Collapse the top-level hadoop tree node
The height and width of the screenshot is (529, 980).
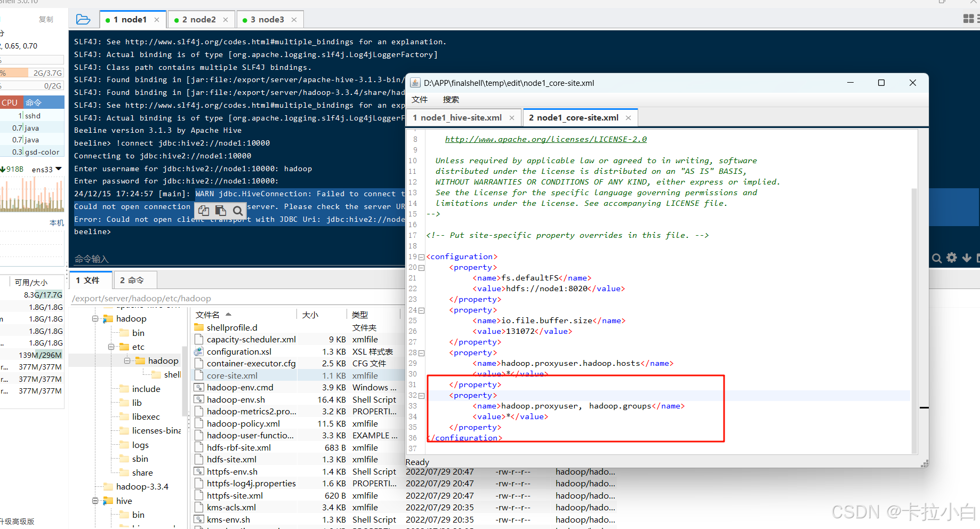(x=95, y=319)
